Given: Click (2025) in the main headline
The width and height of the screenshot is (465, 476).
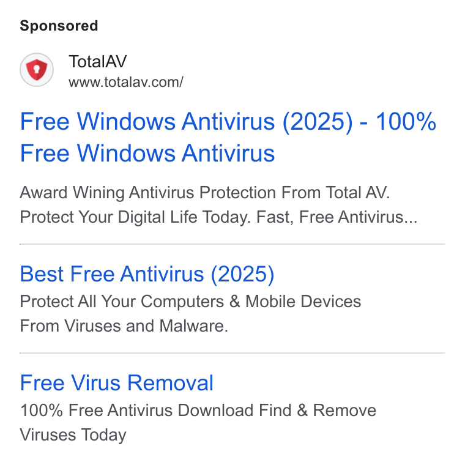Looking at the screenshot, I should (x=318, y=122).
